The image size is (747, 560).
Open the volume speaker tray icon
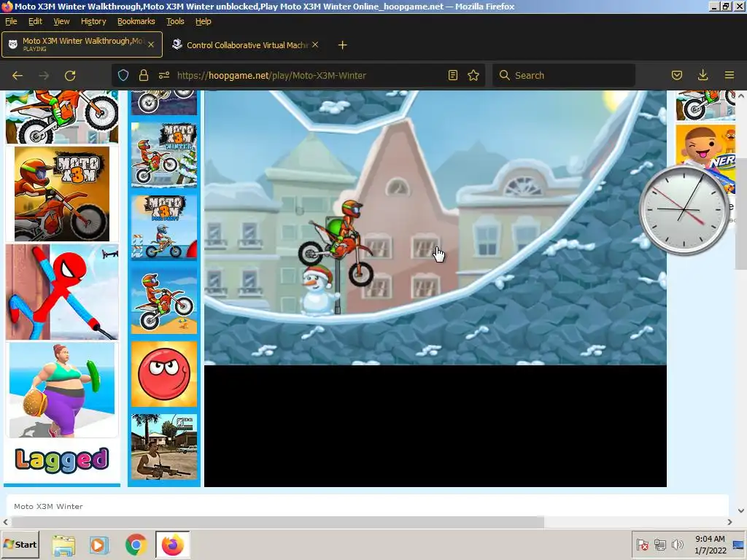click(x=677, y=545)
